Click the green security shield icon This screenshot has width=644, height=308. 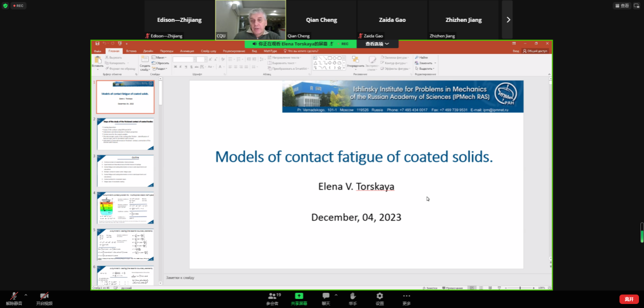pos(5,6)
